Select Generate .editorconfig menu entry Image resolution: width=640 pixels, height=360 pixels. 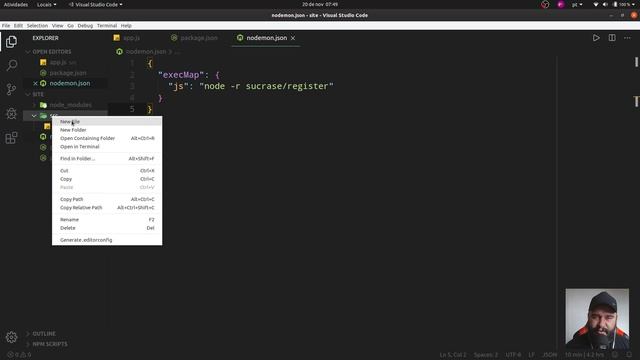107,240
